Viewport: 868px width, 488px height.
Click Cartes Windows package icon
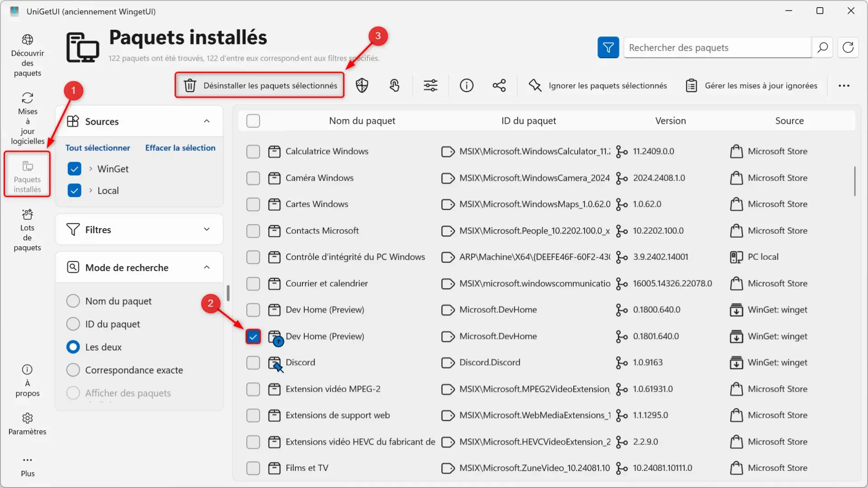click(274, 204)
